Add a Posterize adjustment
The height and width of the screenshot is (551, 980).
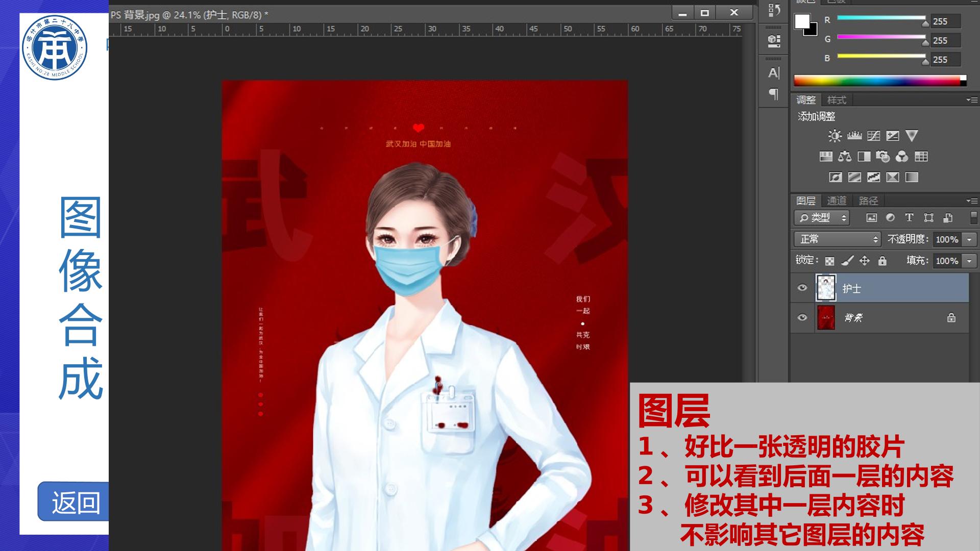tap(854, 178)
